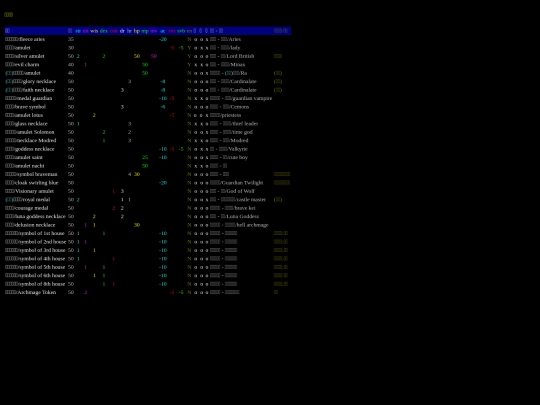Image resolution: width=540 pixels, height=405 pixels.
Task: Click the "int" column header
Action: pos(86,31)
